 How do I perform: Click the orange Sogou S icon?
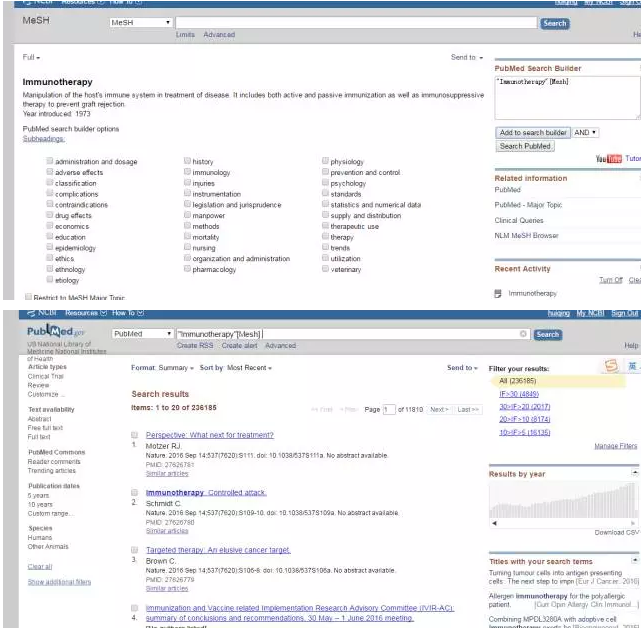point(610,367)
